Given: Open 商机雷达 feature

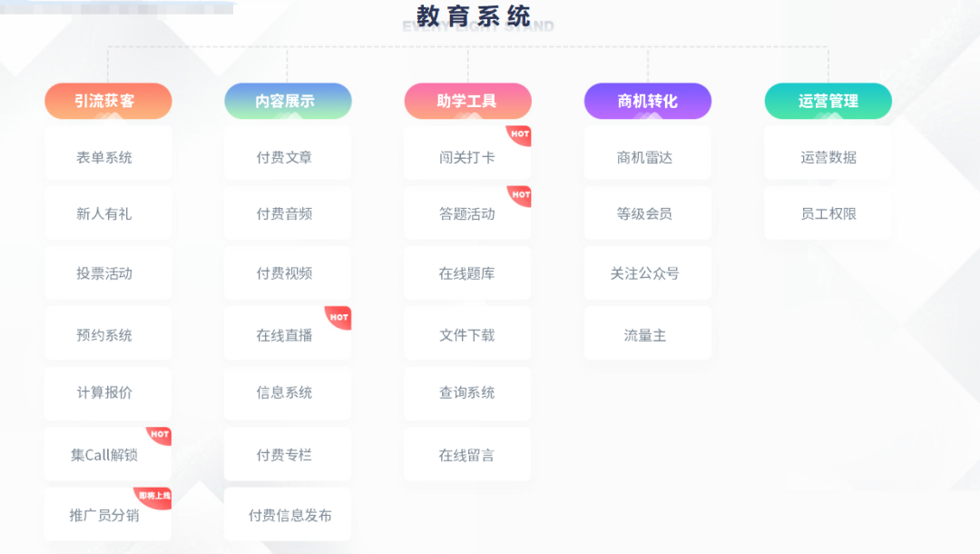Looking at the screenshot, I should point(647,157).
